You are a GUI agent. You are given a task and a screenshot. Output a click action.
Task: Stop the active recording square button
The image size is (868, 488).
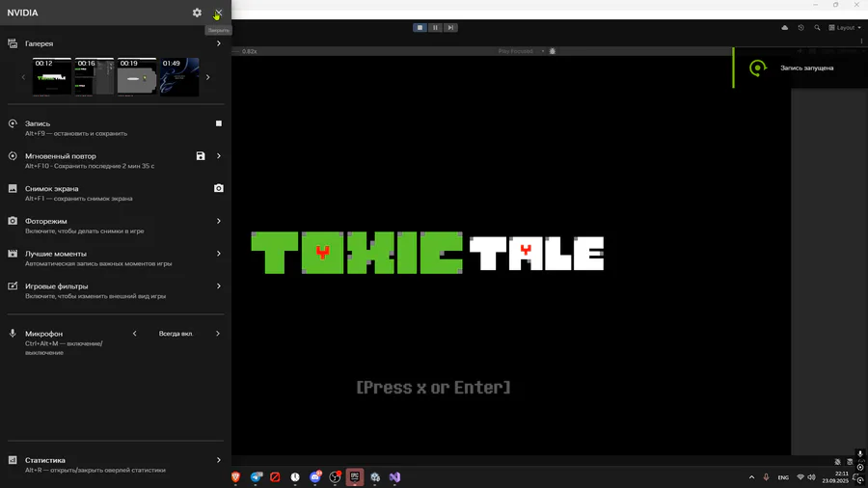click(x=219, y=123)
